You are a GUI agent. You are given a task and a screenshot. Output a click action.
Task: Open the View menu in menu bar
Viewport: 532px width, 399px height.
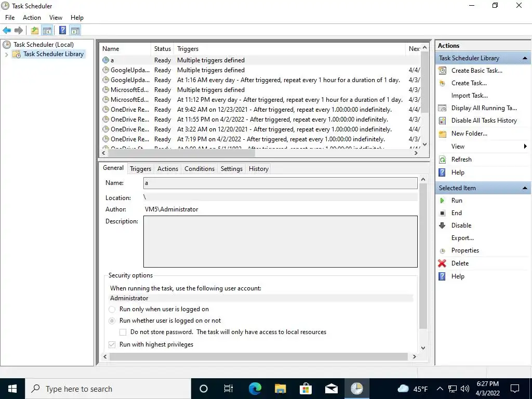click(56, 18)
